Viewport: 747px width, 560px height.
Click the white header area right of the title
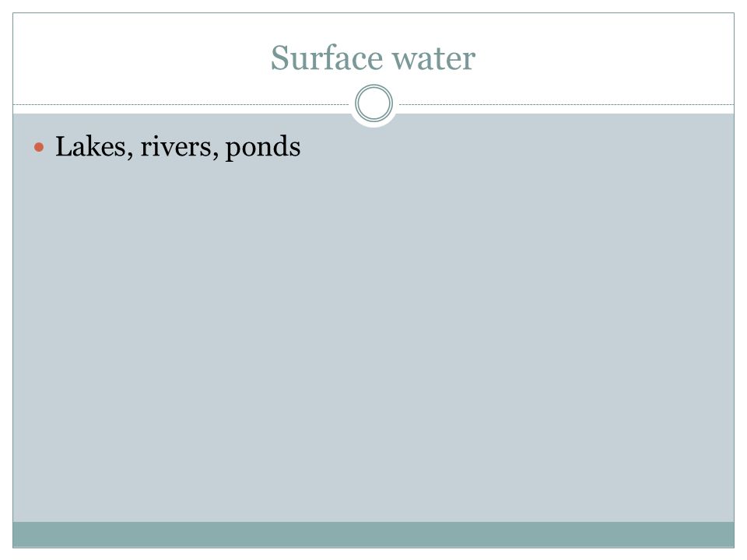click(x=605, y=57)
